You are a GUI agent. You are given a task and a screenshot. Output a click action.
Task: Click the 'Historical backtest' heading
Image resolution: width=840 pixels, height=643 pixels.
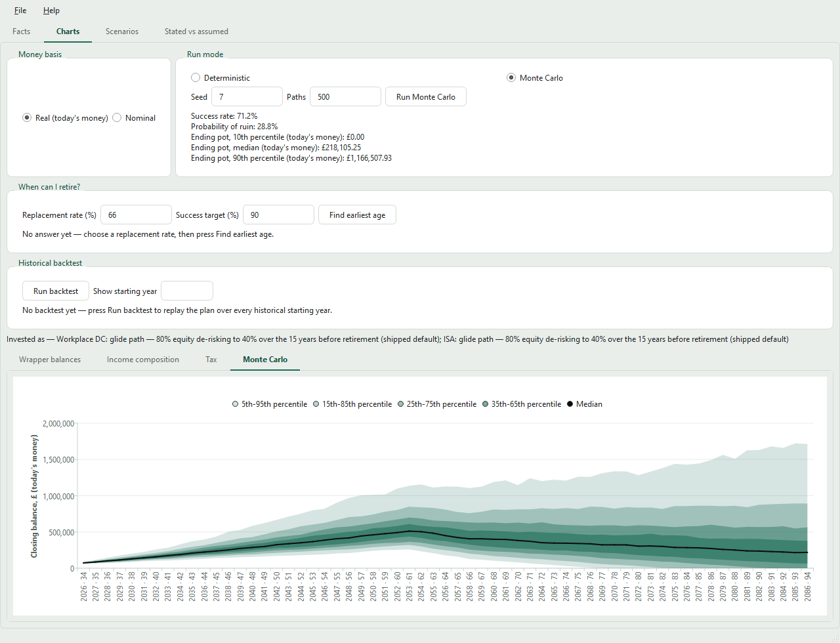pyautogui.click(x=51, y=263)
